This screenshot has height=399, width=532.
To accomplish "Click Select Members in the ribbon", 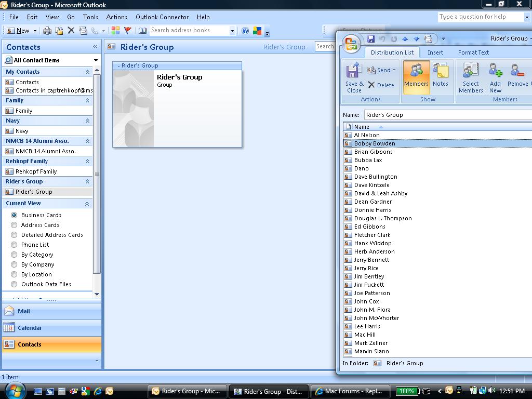I will coord(471,78).
